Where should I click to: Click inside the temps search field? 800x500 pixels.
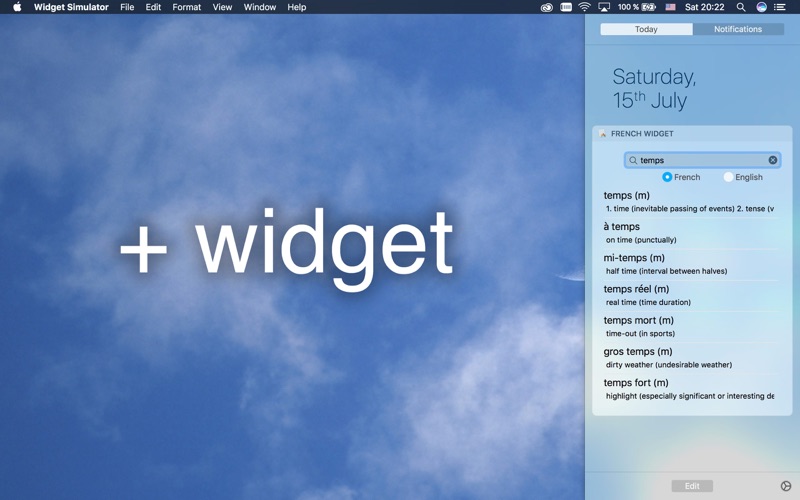click(702, 160)
